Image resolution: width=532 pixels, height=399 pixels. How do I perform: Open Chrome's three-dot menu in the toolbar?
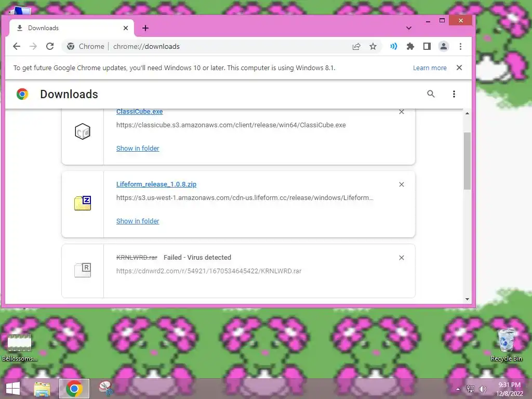tap(460, 46)
